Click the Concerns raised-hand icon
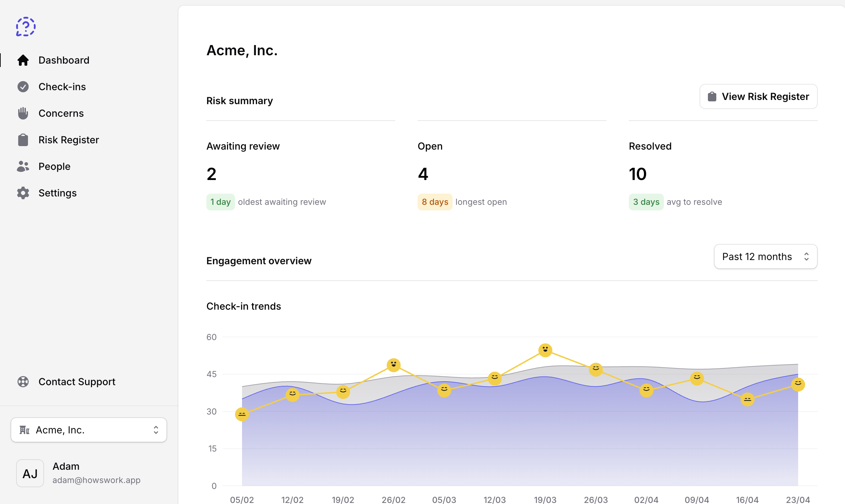Image resolution: width=845 pixels, height=504 pixels. click(x=23, y=113)
